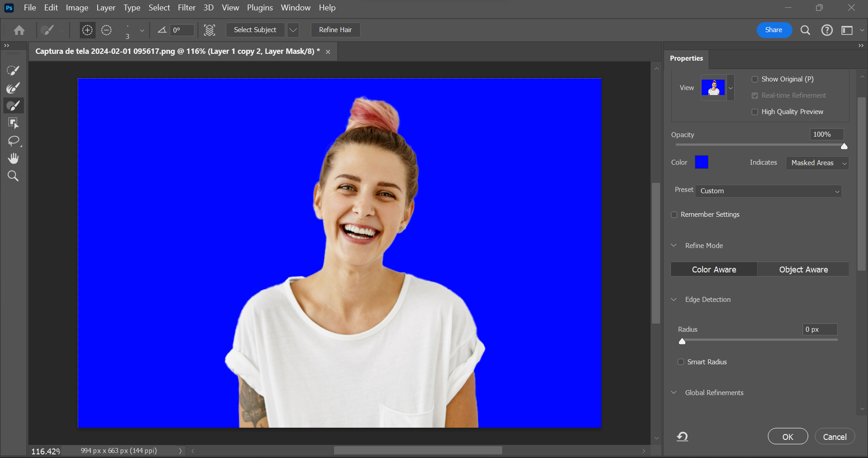Screen dimensions: 868x458
Task: Open the workspace switcher dropdown arrow
Action: coord(862,30)
